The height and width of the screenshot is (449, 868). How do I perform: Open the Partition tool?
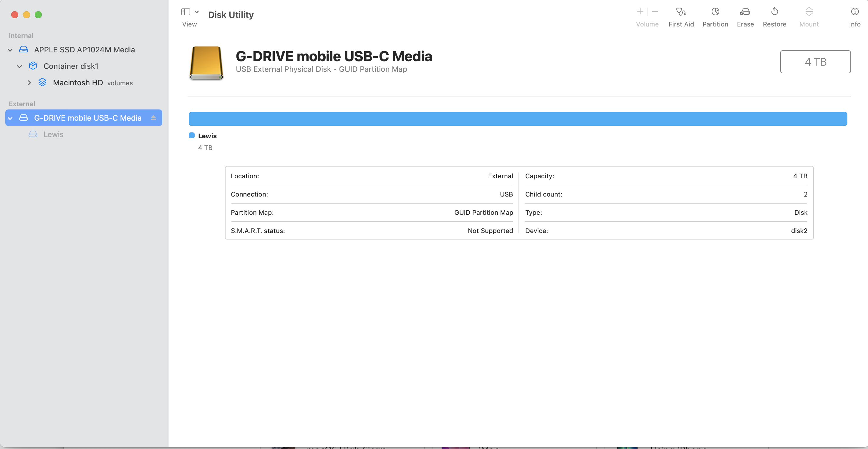point(715,12)
